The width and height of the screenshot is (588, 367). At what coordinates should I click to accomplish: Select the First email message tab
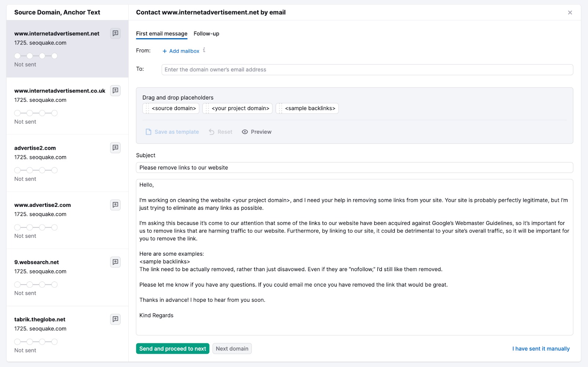[x=161, y=33]
